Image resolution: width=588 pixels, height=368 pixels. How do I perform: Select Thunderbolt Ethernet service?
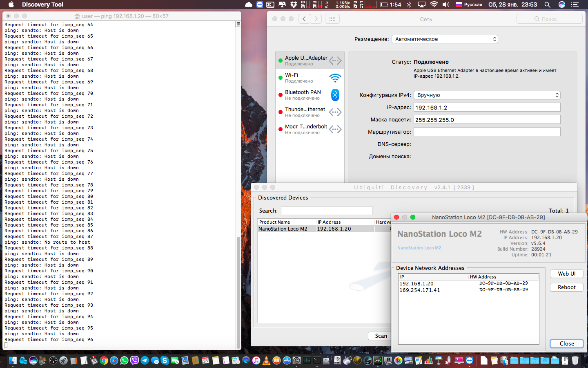[x=310, y=112]
